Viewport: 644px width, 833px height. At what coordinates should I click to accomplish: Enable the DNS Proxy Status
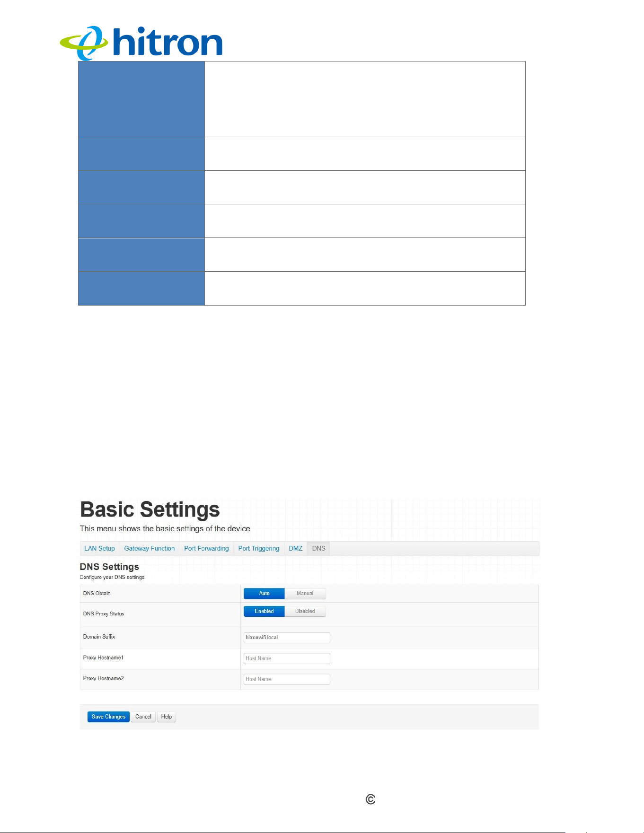coord(264,611)
